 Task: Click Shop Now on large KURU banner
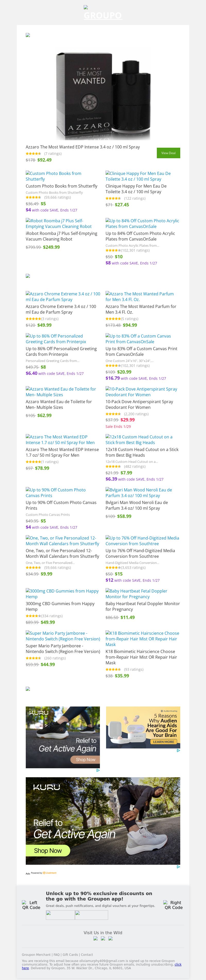coord(48,851)
